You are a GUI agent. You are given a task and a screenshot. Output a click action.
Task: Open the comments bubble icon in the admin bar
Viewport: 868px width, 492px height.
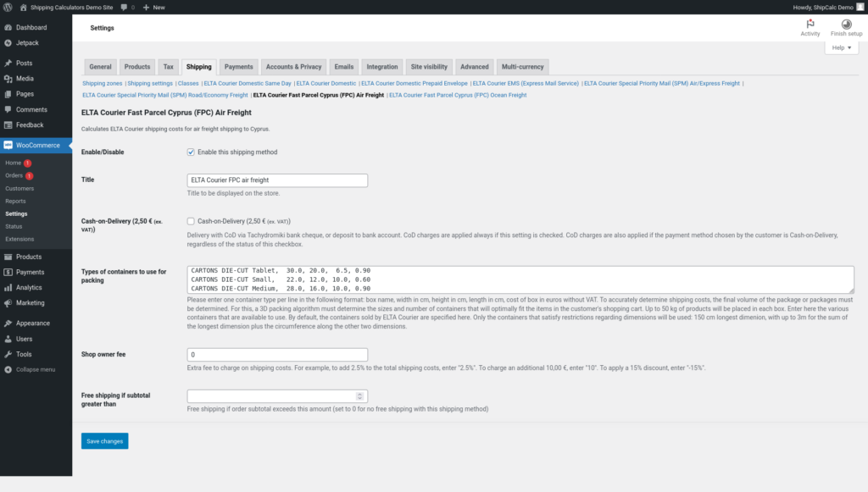coord(124,7)
